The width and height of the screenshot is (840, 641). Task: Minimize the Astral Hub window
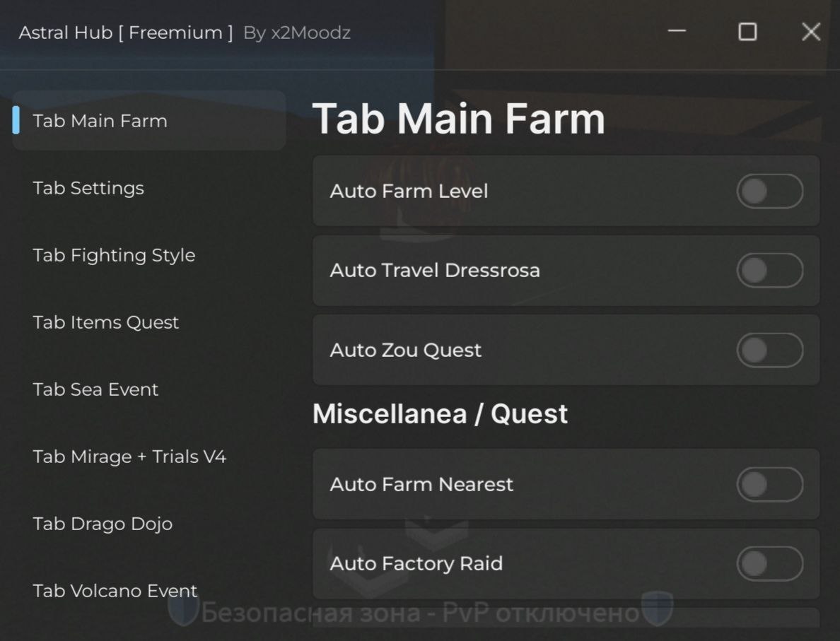[x=677, y=32]
